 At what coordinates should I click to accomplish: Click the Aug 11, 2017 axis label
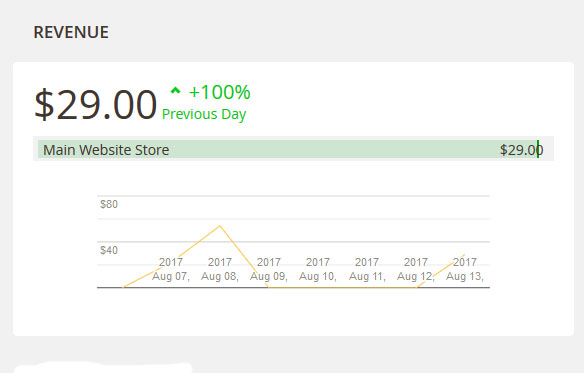pos(367,269)
